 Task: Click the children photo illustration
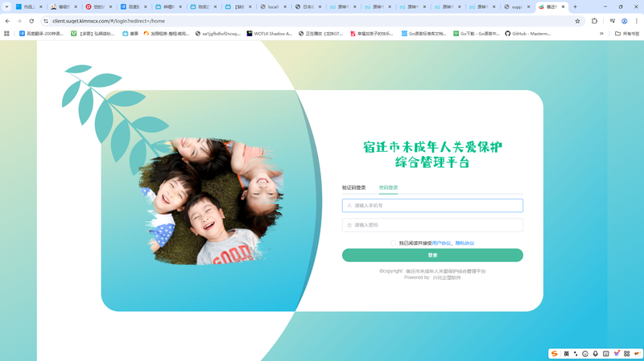211,201
